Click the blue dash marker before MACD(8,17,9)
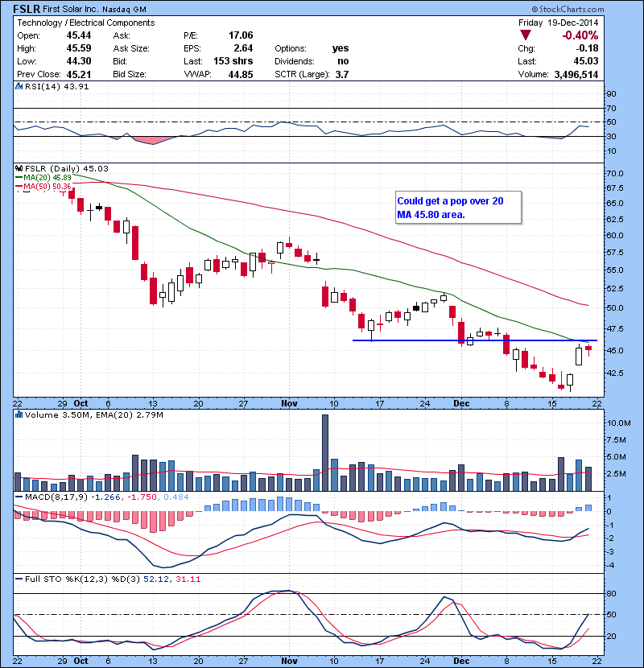This screenshot has height=668, width=644. (19, 497)
